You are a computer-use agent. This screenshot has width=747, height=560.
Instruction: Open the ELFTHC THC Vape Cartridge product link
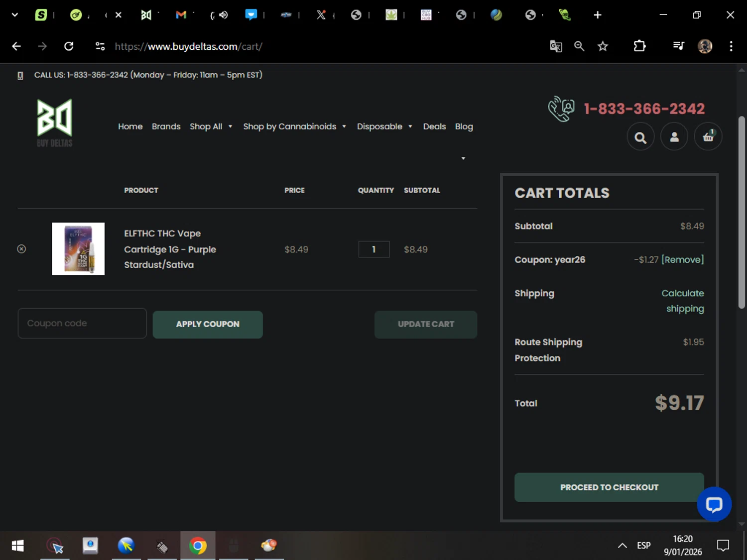click(170, 249)
